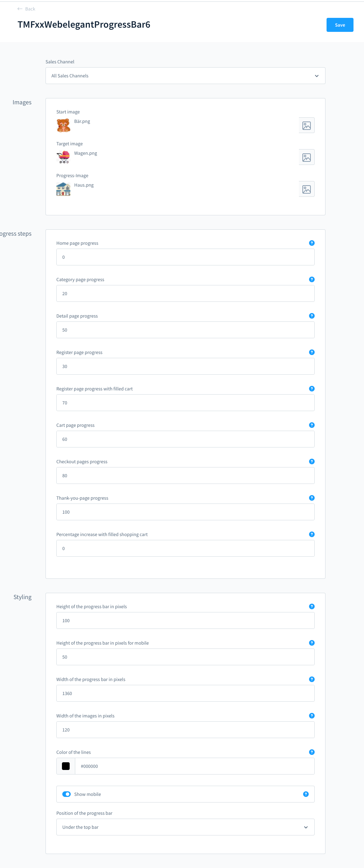Open media picker for Target image
The image size is (364, 868).
pyautogui.click(x=307, y=157)
